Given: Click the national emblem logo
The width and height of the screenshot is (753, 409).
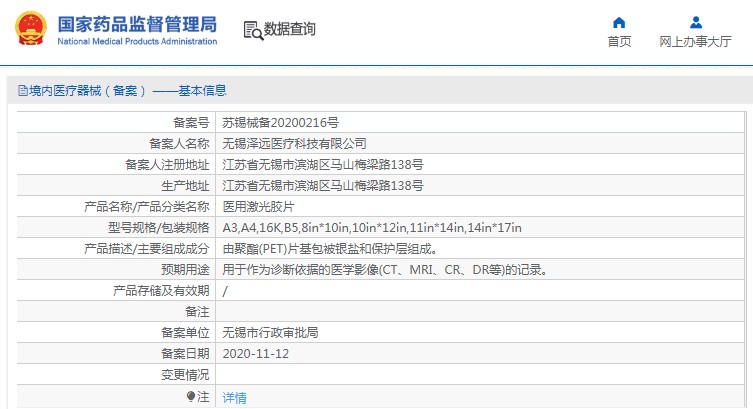Looking at the screenshot, I should (31, 28).
